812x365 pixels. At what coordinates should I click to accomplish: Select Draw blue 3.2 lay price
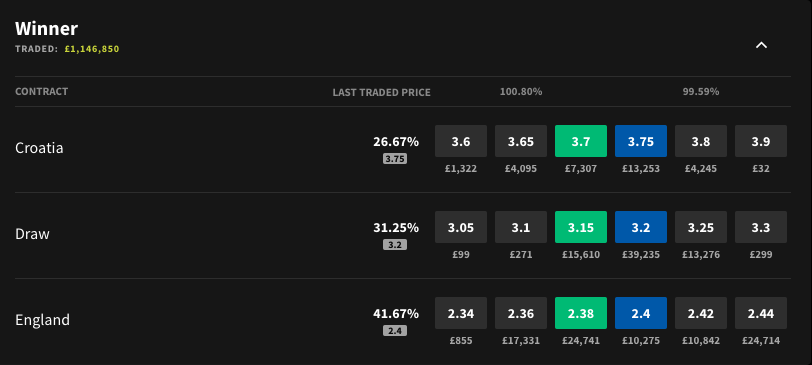coord(641,227)
